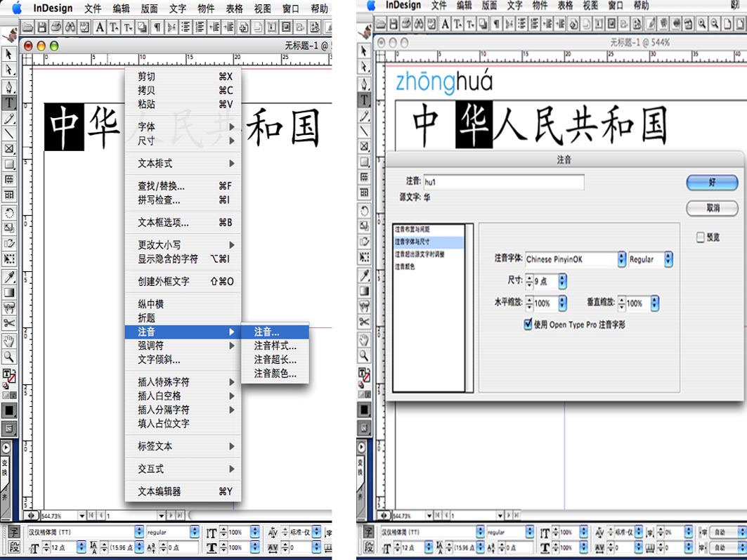Activate Zoom magnifier tool in left toolbox
Screen dimensions: 747x560
pyautogui.click(x=9, y=356)
